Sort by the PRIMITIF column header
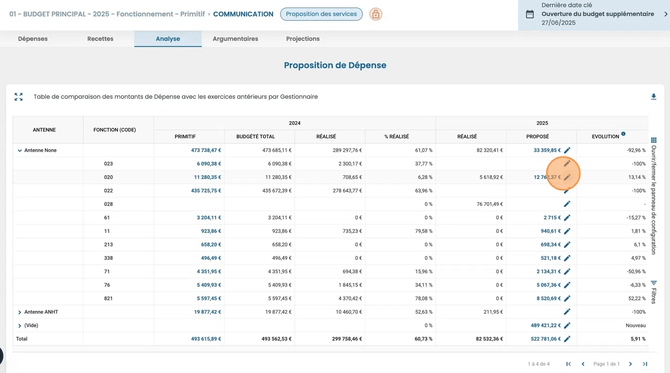Image resolution: width=670 pixels, height=373 pixels. tap(185, 137)
